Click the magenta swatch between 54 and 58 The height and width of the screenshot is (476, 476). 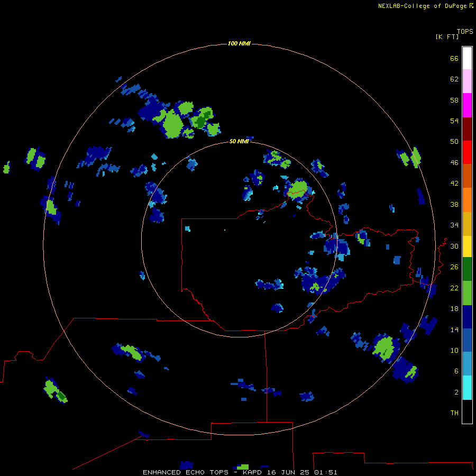[x=467, y=105]
